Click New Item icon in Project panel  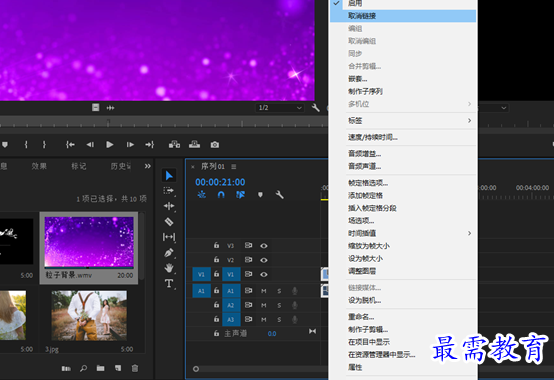[x=118, y=368]
